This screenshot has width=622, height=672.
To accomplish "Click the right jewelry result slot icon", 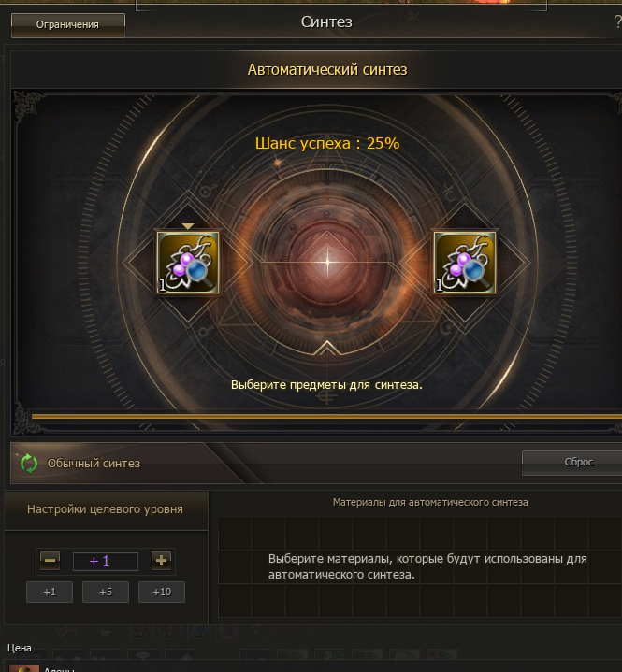I will point(465,263).
